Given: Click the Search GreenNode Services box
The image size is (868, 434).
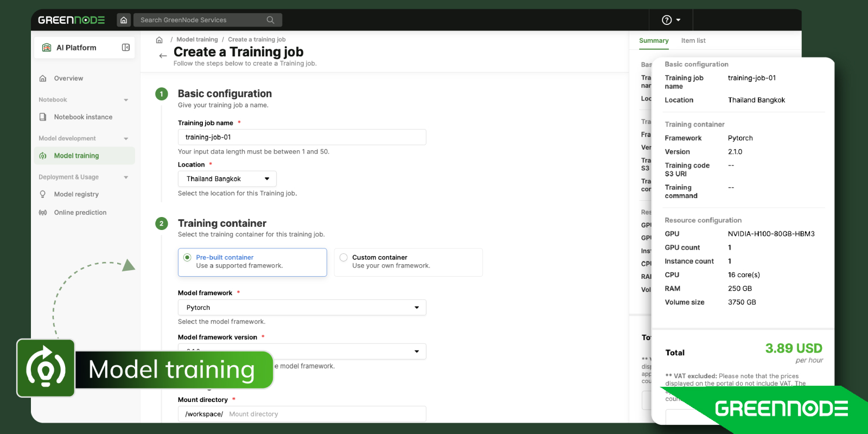Looking at the screenshot, I should (207, 20).
